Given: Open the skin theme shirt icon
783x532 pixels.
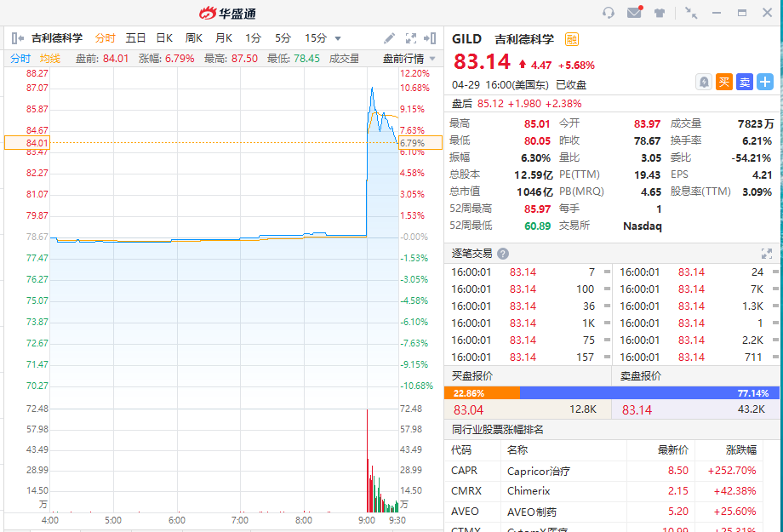Looking at the screenshot, I should (x=660, y=13).
